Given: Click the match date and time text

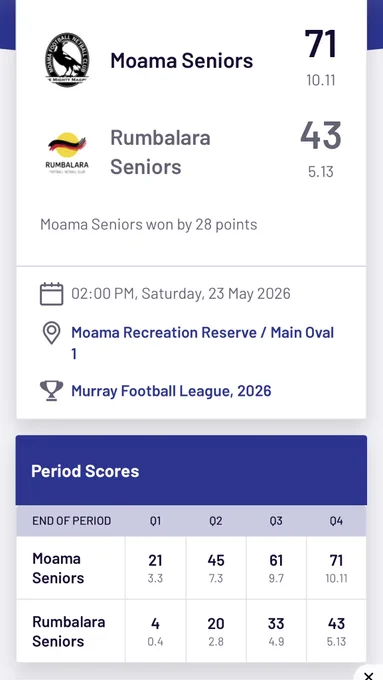Looking at the screenshot, I should (x=181, y=294).
